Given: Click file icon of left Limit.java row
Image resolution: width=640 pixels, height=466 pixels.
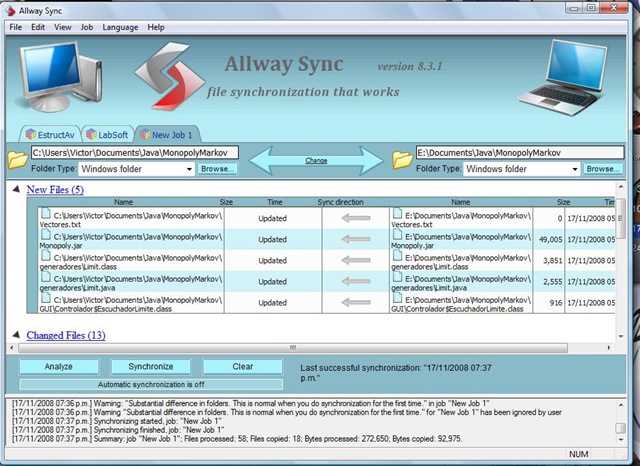Looking at the screenshot, I should click(x=46, y=277).
